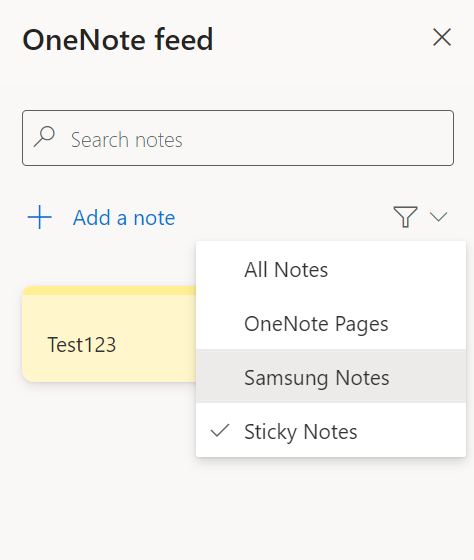
Task: Click the checkmark beside Sticky Notes
Action: coord(220,430)
